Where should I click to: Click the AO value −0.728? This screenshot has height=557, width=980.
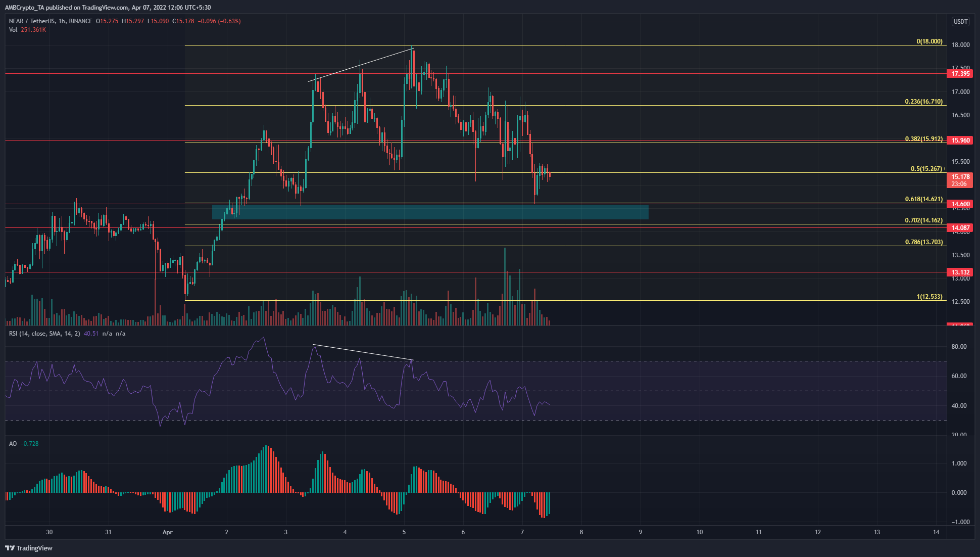30,444
